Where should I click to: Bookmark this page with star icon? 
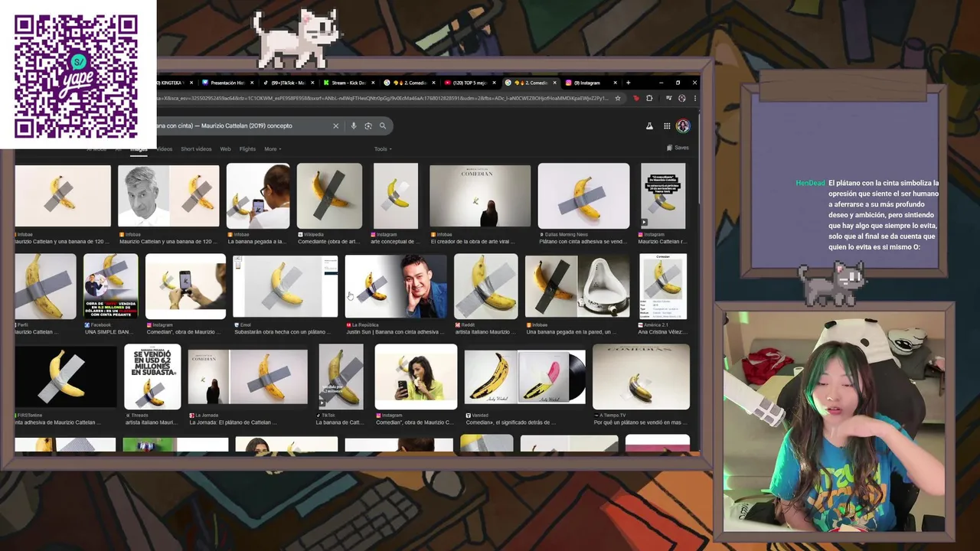pyautogui.click(x=617, y=98)
